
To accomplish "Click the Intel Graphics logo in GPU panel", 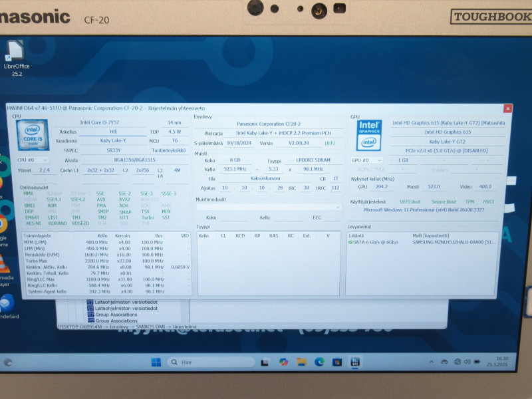I will coord(369,135).
